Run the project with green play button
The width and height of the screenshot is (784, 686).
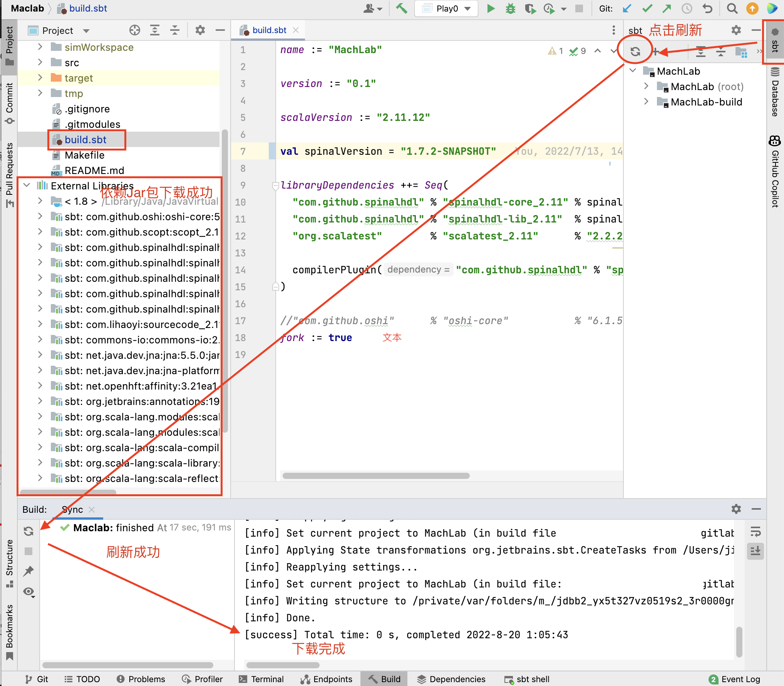tap(491, 8)
